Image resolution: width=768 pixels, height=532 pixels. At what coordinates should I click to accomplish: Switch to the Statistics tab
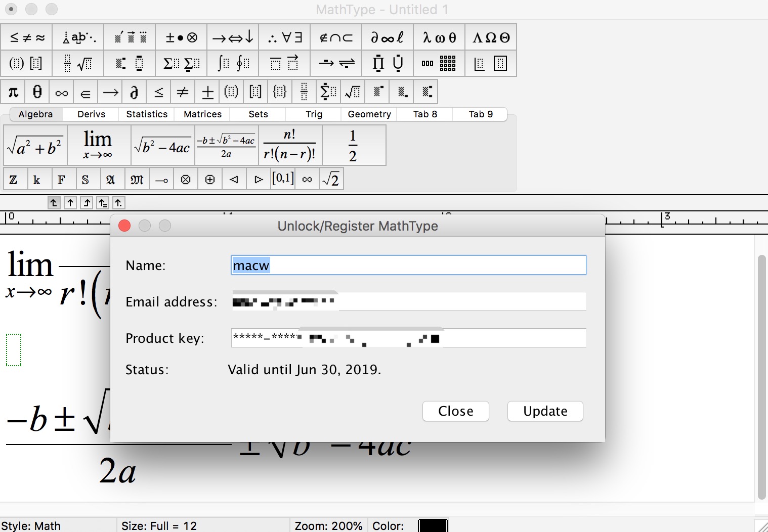(147, 114)
